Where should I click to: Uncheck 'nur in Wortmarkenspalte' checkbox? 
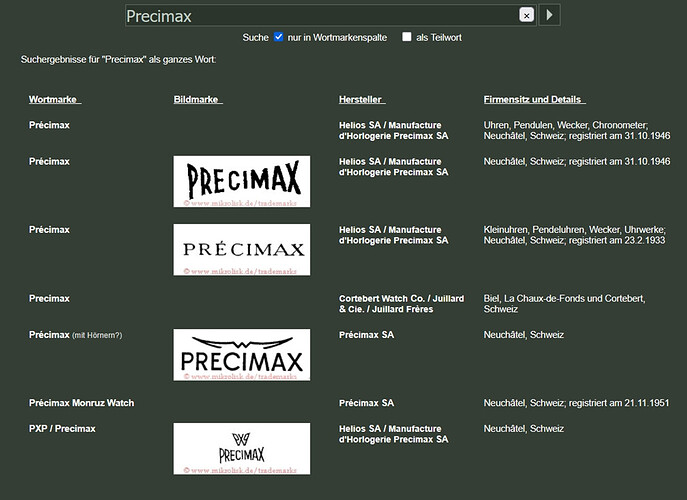[278, 37]
